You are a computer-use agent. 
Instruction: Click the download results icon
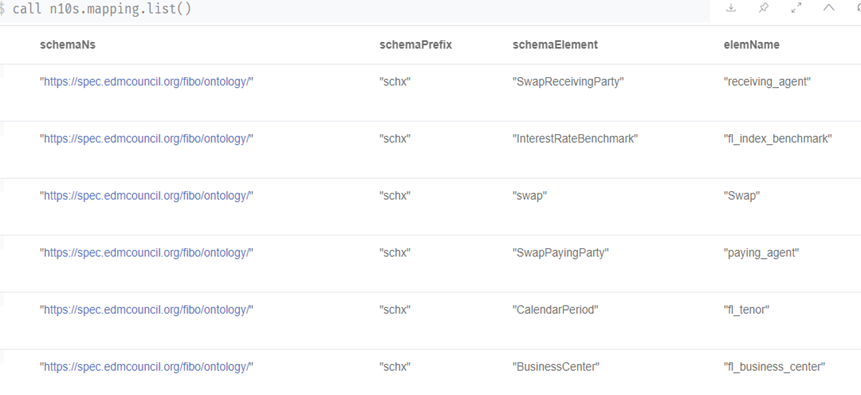tap(731, 8)
